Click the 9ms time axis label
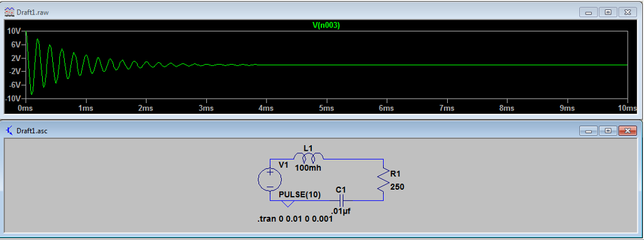The width and height of the screenshot is (644, 240). point(567,108)
